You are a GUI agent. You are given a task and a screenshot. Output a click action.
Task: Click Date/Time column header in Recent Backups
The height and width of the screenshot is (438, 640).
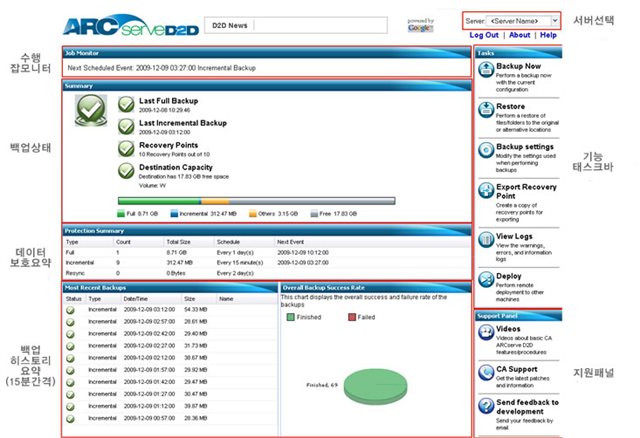tap(136, 299)
